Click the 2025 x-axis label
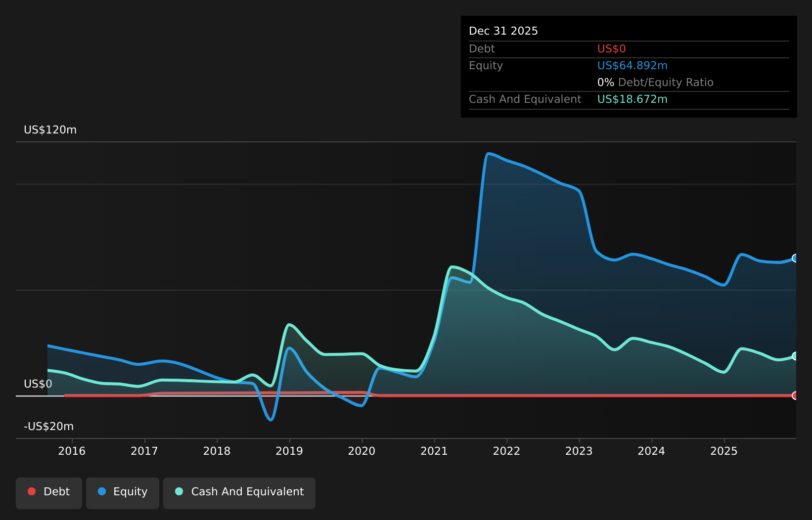The height and width of the screenshot is (520, 812). pyautogui.click(x=724, y=451)
